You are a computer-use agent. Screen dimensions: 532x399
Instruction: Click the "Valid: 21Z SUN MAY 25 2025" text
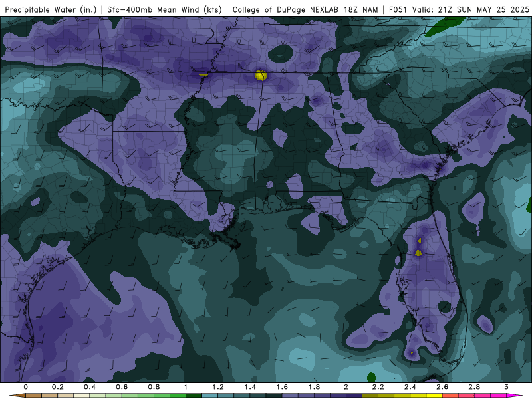pyautogui.click(x=471, y=10)
